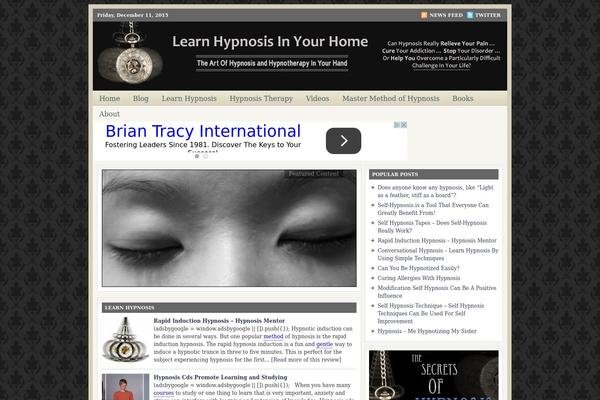Open 'The Secrets of Hypnosis' sidebar banner
Screen dimensions: 600x400
click(x=434, y=375)
